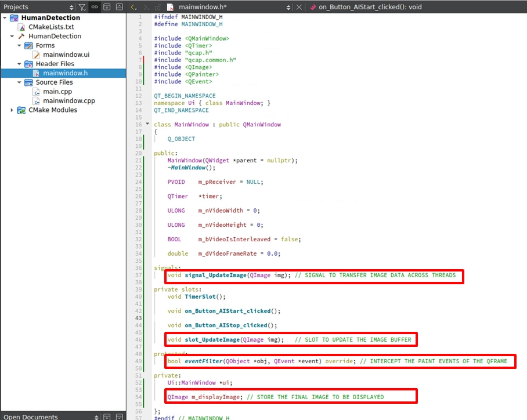Viewport: 527px width, 420px height.
Task: Collapse the Source Files folder
Action: (x=19, y=82)
